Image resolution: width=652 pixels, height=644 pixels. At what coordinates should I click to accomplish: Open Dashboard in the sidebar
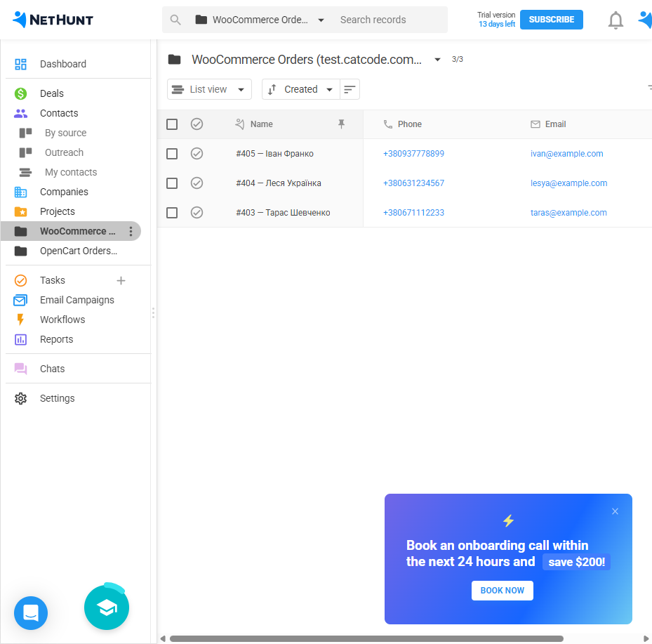(63, 64)
